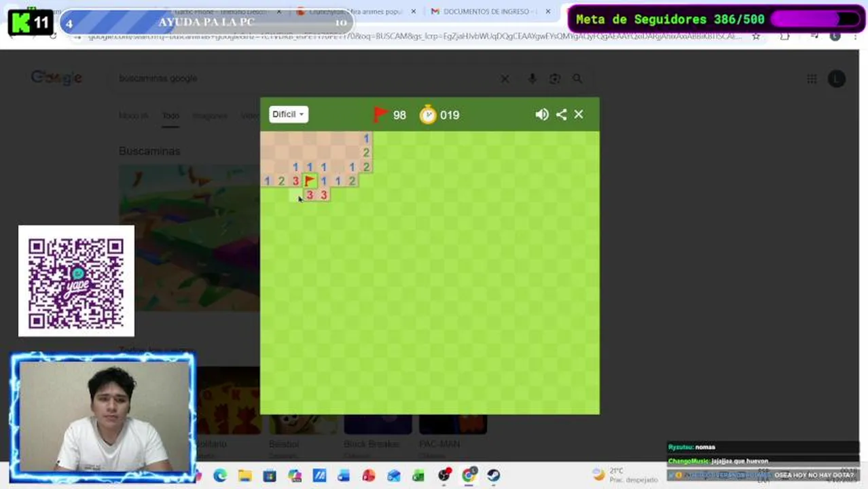
Task: Switch to the Imágenes results tab
Action: click(210, 116)
